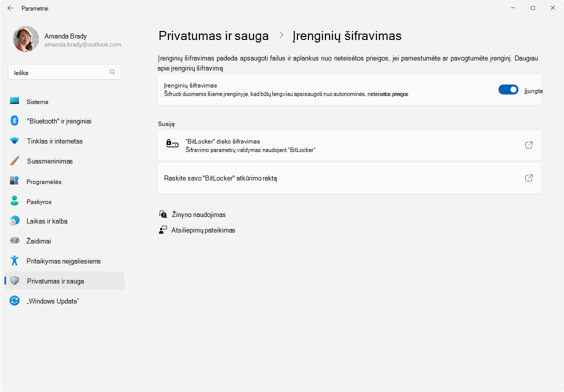Select Paskyros in navigation
This screenshot has width=564, height=392.
(64, 202)
